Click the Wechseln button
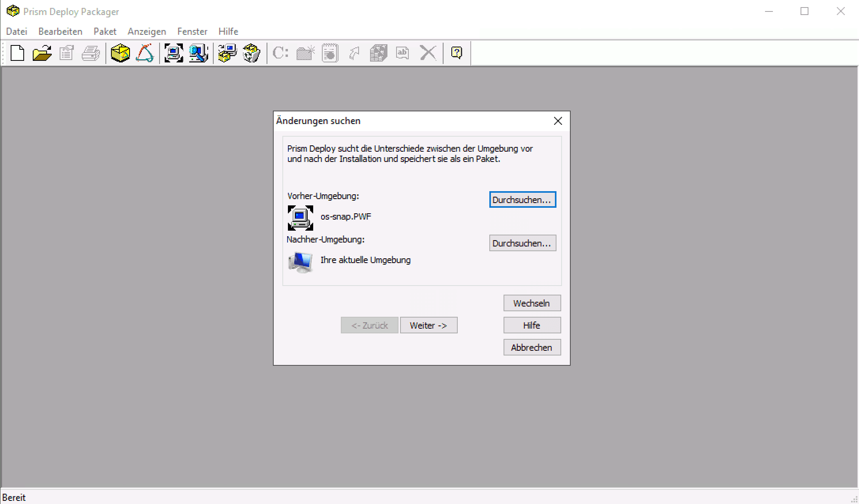 pyautogui.click(x=532, y=303)
